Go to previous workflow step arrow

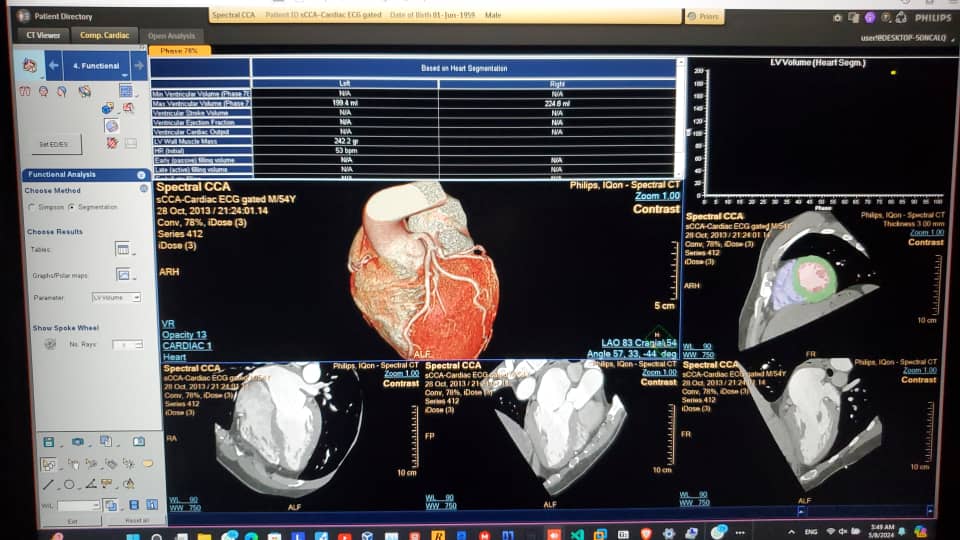click(53, 65)
